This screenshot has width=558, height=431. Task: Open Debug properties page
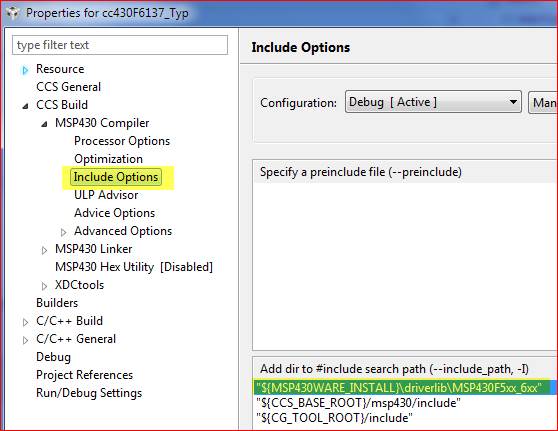(x=53, y=357)
